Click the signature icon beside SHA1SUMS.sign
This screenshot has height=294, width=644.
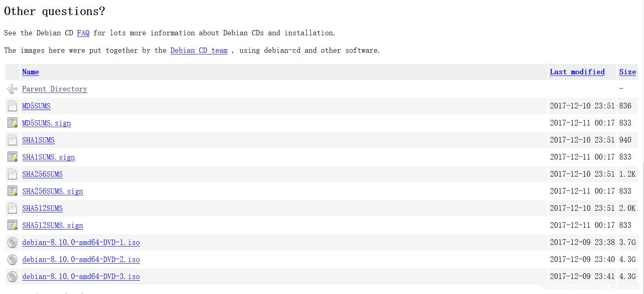pos(12,157)
